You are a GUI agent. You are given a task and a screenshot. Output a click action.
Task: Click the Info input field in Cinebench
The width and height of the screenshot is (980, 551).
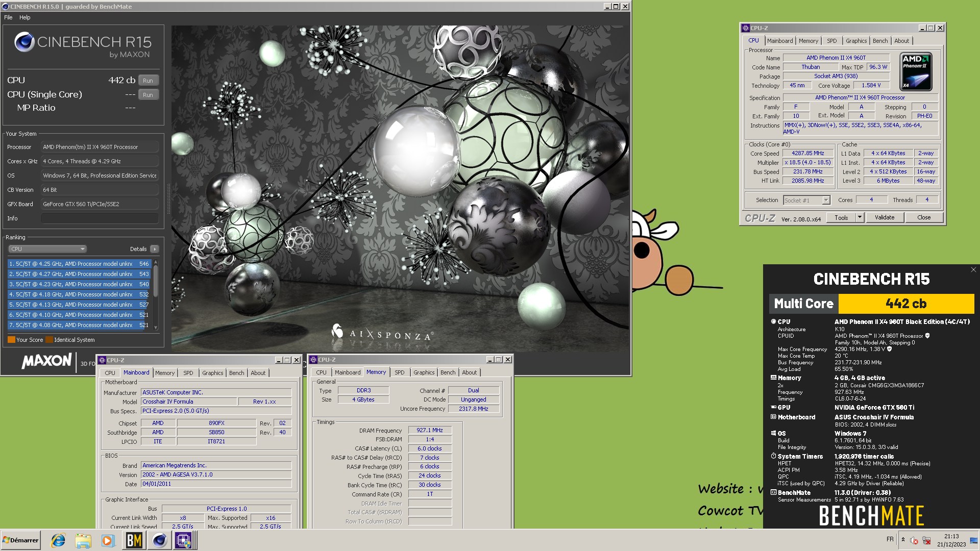tap(100, 218)
